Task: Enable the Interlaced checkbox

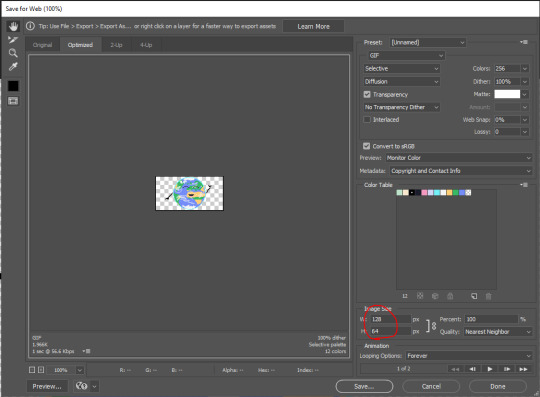Action: 367,119
